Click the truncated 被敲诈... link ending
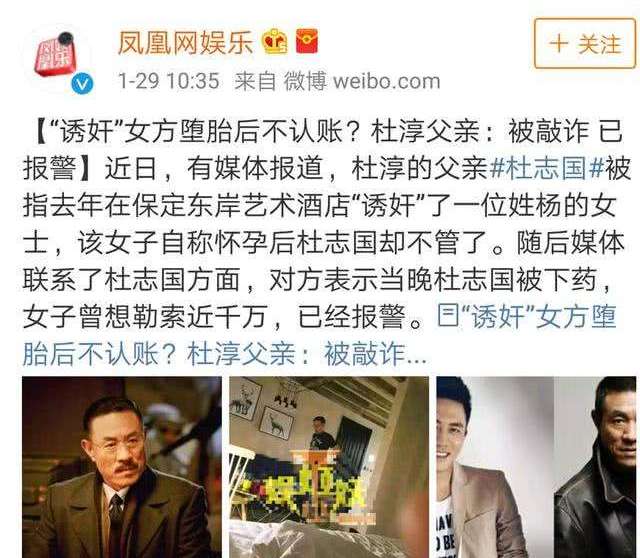The height and width of the screenshot is (558, 640). click(x=375, y=353)
